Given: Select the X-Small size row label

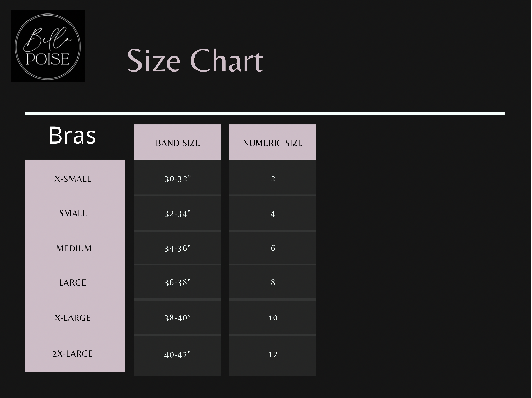Looking at the screenshot, I should pyautogui.click(x=73, y=179).
